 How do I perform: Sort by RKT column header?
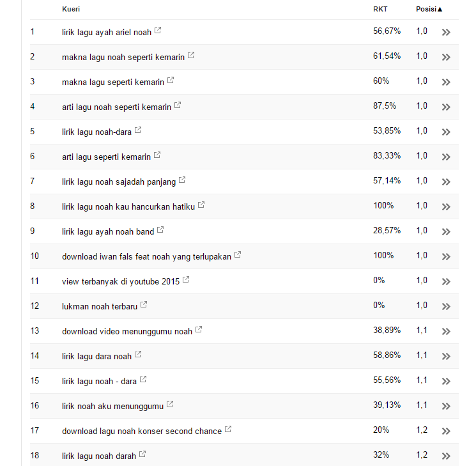(x=380, y=9)
